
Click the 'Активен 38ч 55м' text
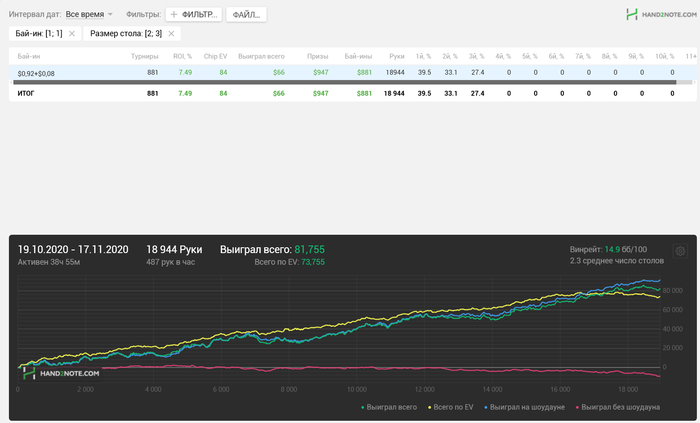click(49, 262)
